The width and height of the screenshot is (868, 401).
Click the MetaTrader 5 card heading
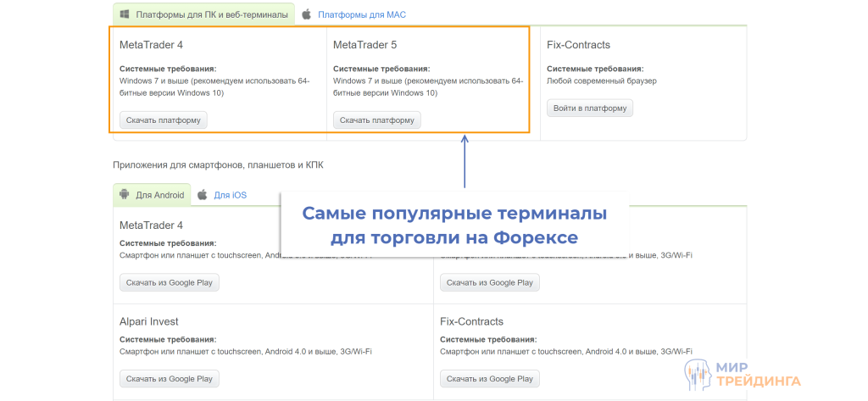point(364,45)
